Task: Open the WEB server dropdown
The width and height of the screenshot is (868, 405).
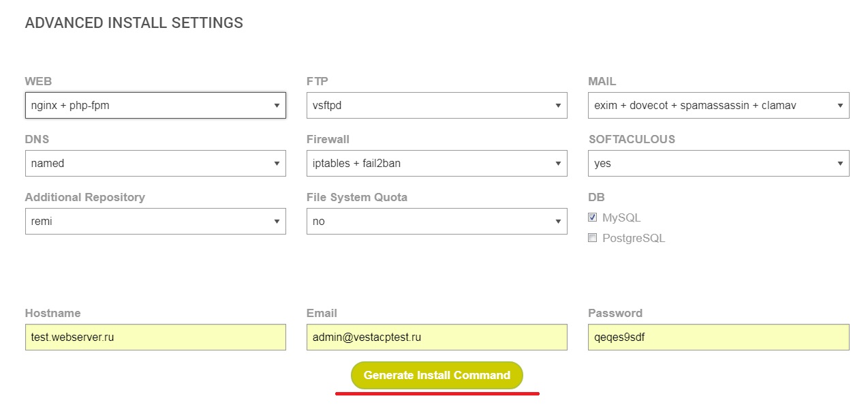Action: (155, 106)
